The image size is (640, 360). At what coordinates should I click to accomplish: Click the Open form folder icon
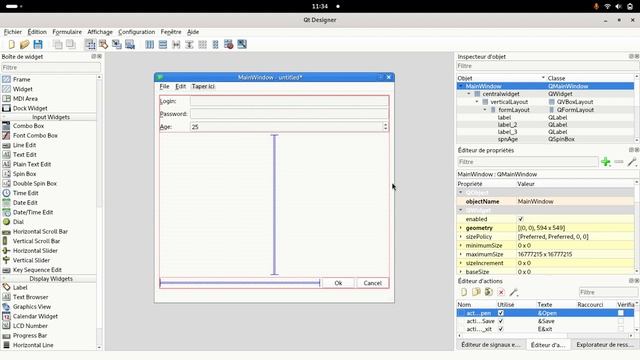24,44
